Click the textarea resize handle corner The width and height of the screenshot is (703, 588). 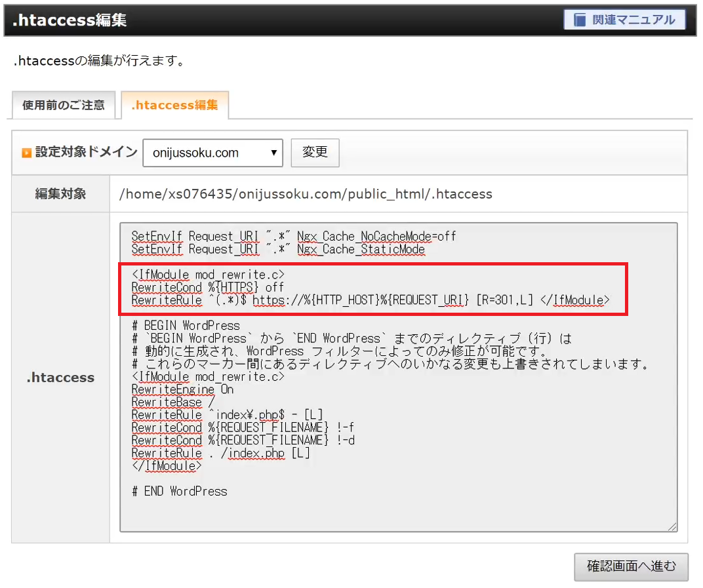click(x=672, y=527)
